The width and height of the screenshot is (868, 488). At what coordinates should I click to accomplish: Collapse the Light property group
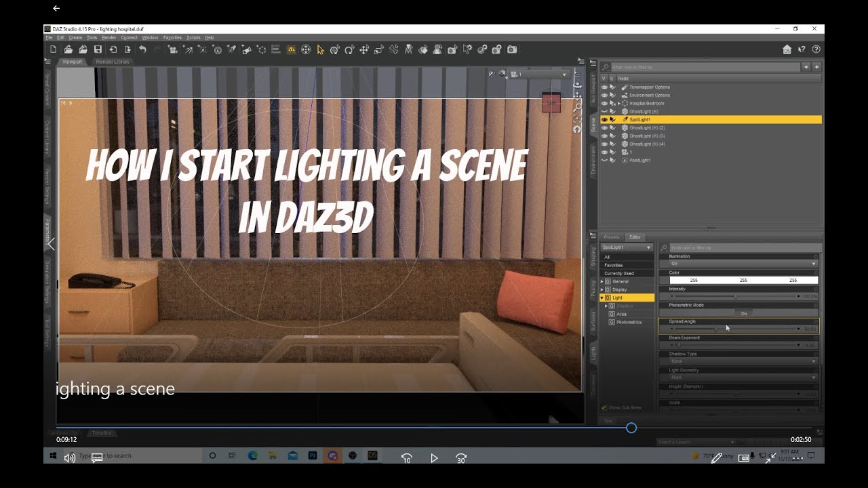pyautogui.click(x=602, y=298)
